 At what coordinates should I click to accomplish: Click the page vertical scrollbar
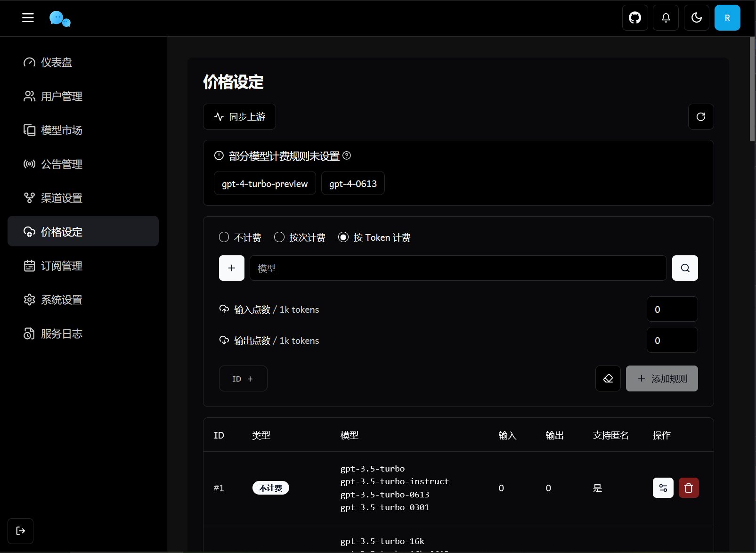[x=752, y=89]
